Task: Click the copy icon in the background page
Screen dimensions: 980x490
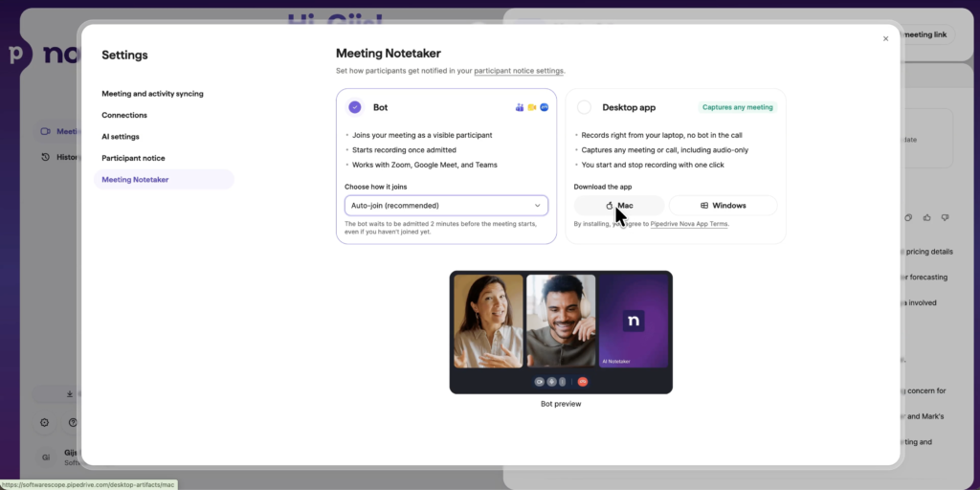Action: [909, 217]
